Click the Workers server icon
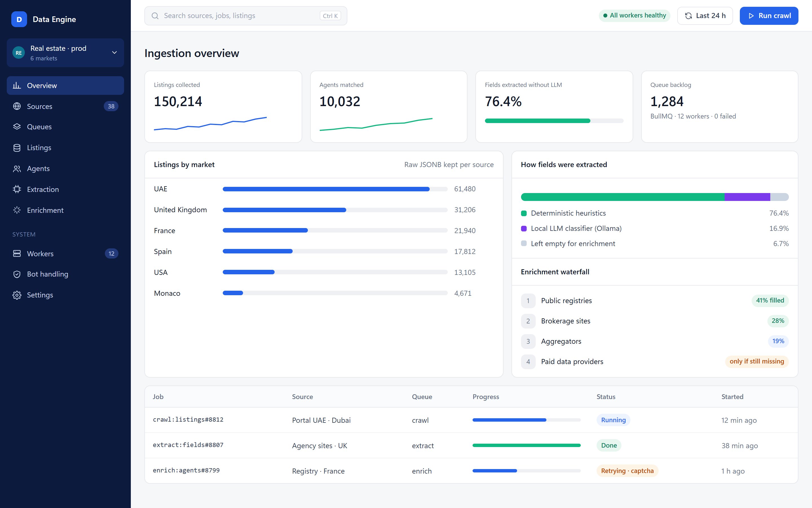 click(x=17, y=253)
